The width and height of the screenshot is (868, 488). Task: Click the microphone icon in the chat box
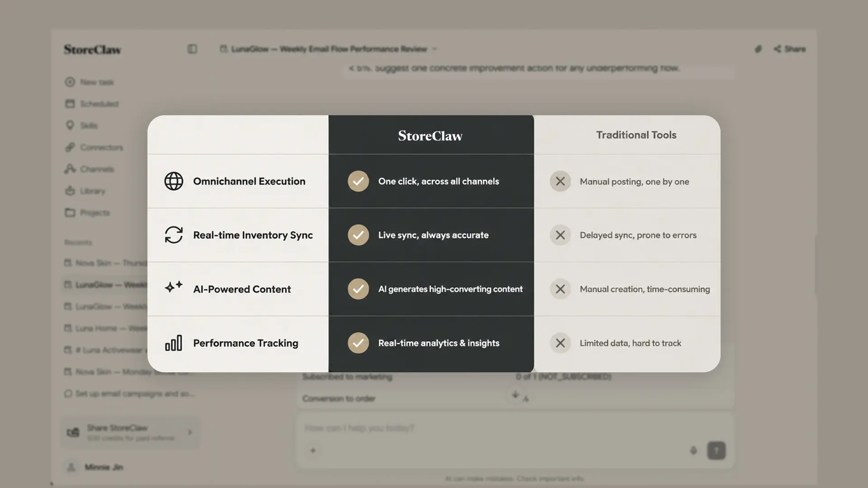[x=693, y=450]
